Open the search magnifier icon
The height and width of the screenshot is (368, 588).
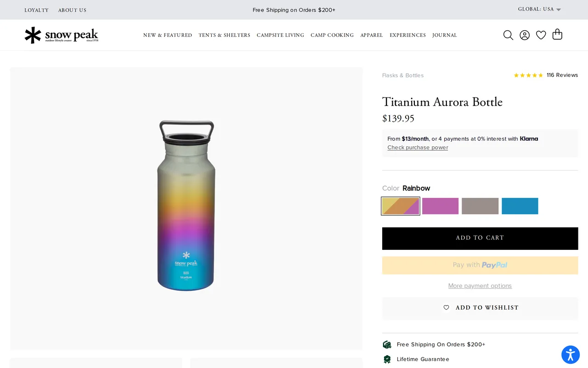tap(508, 35)
